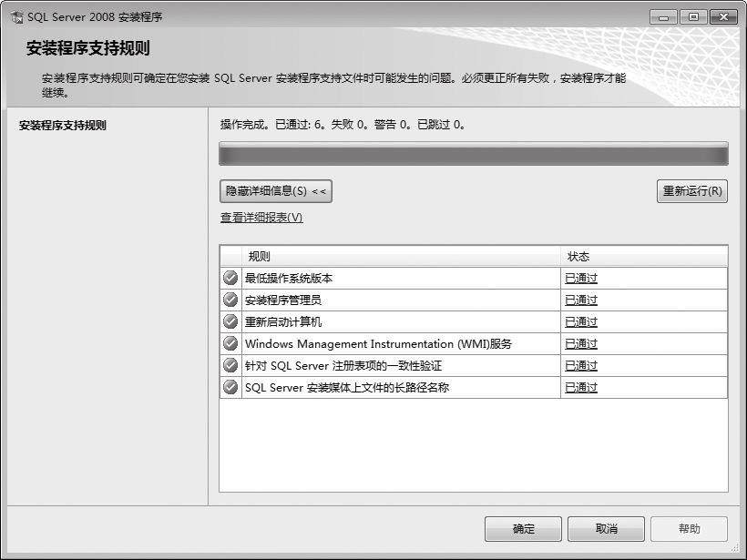The image size is (747, 560).
Task: Open 已通过 status link for 安装程序管理员
Action: (x=581, y=300)
